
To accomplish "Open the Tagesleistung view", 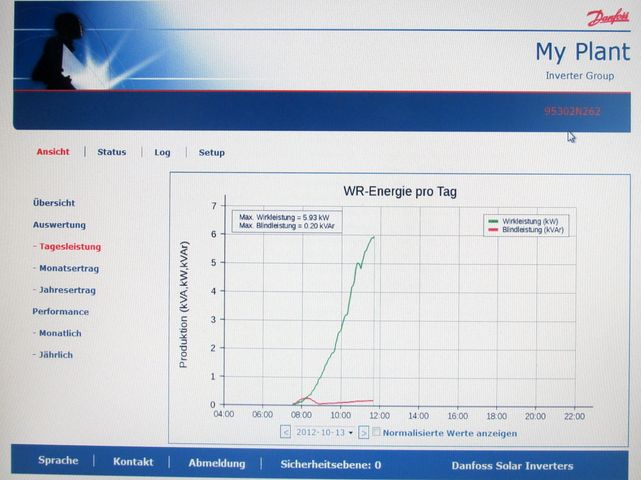I will [x=70, y=247].
